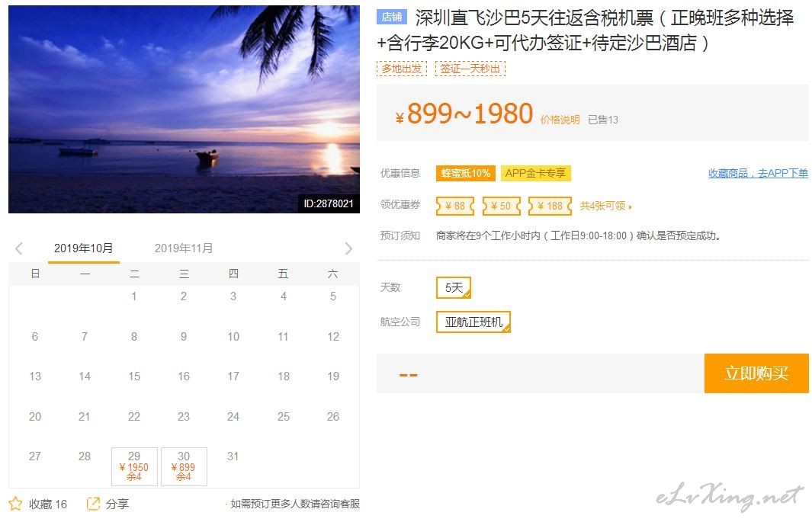Click the product title 深圳直飞沙巴5天
Screen dimensions: 812x522
click(x=586, y=30)
